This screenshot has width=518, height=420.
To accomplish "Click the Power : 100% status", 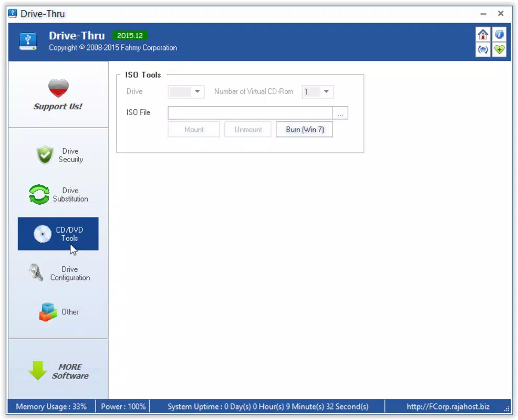I will (x=123, y=406).
